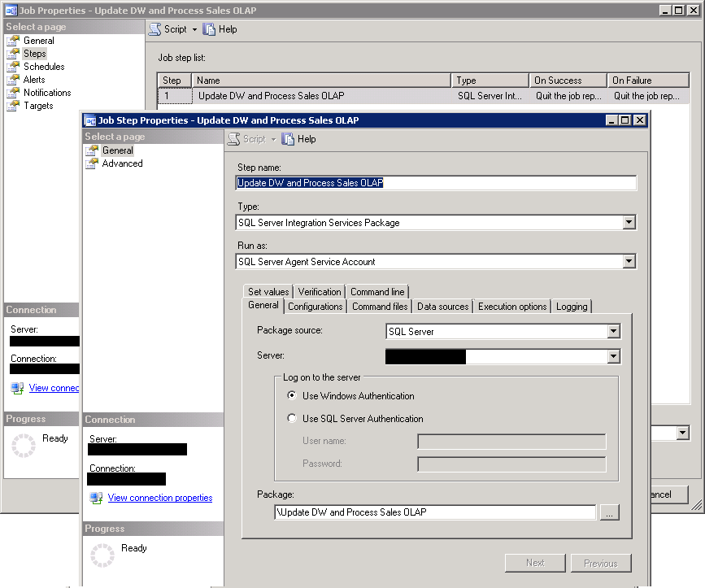Image resolution: width=705 pixels, height=588 pixels.
Task: Click Job Step Properties title bar icon
Action: tap(90, 120)
